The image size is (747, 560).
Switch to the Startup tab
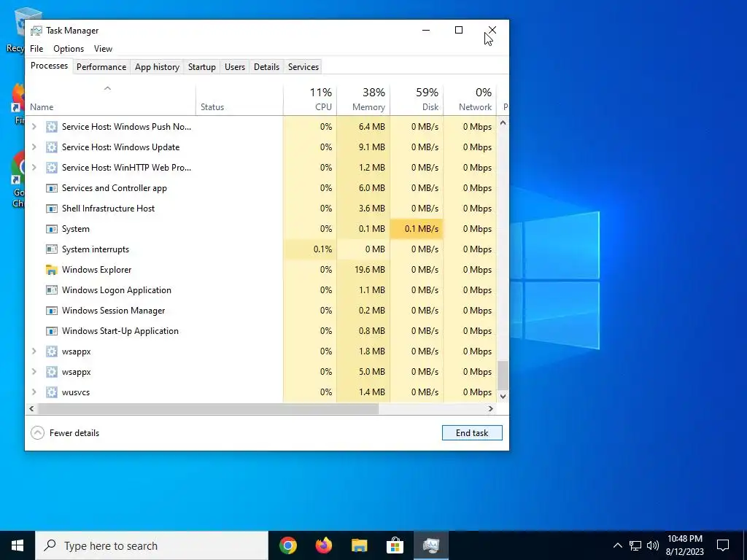202,67
